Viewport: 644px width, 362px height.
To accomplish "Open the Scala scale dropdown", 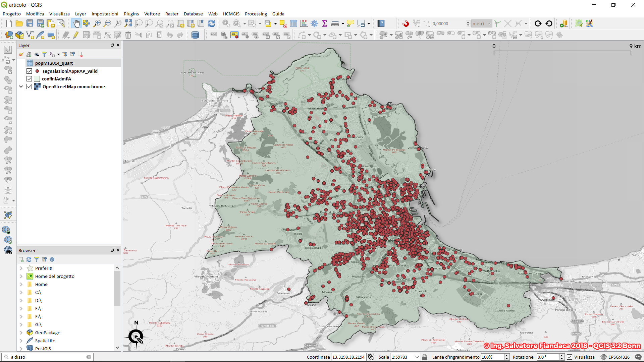I will point(417,357).
